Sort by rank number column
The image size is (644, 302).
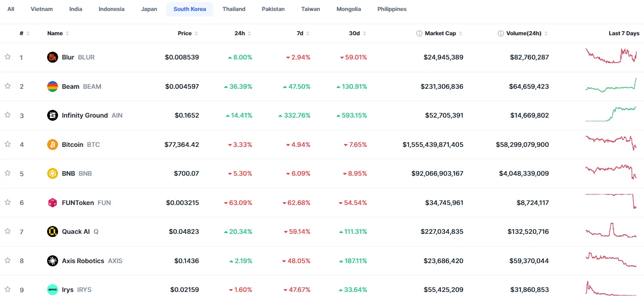click(24, 33)
